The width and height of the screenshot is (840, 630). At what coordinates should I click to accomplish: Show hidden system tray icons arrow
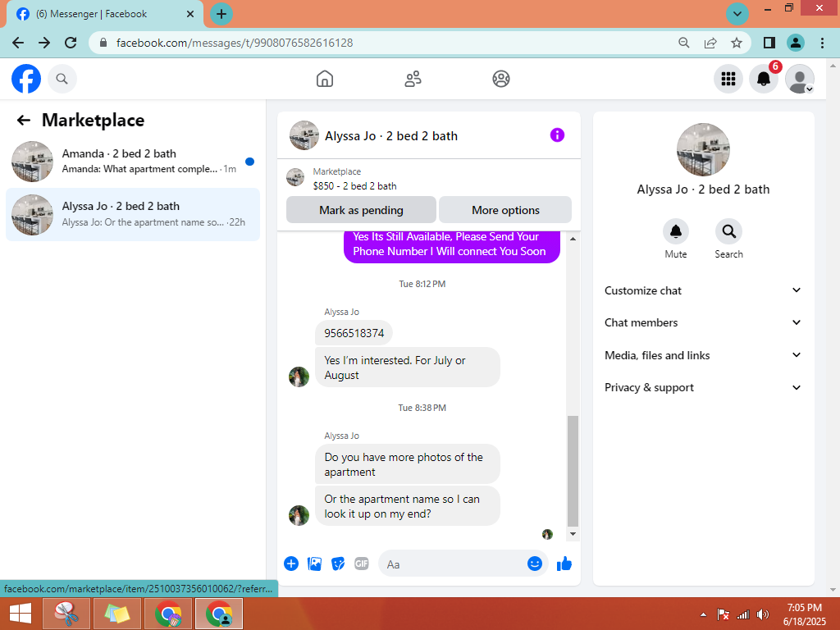coord(703,614)
